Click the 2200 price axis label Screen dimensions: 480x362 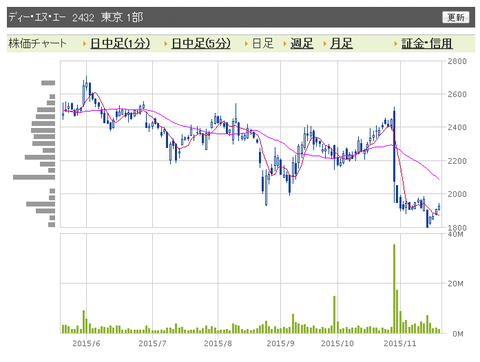coord(457,161)
